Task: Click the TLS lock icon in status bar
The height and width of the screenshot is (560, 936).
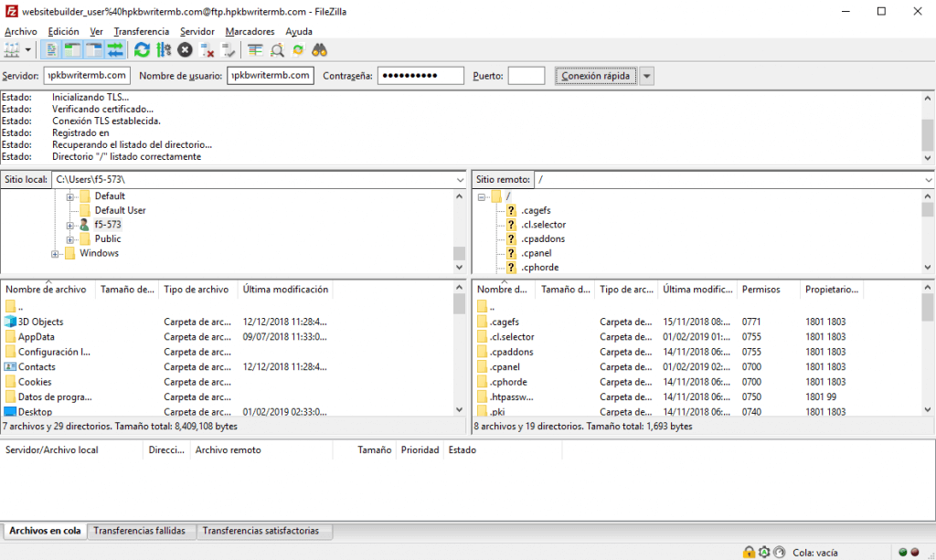Action: coord(750,552)
